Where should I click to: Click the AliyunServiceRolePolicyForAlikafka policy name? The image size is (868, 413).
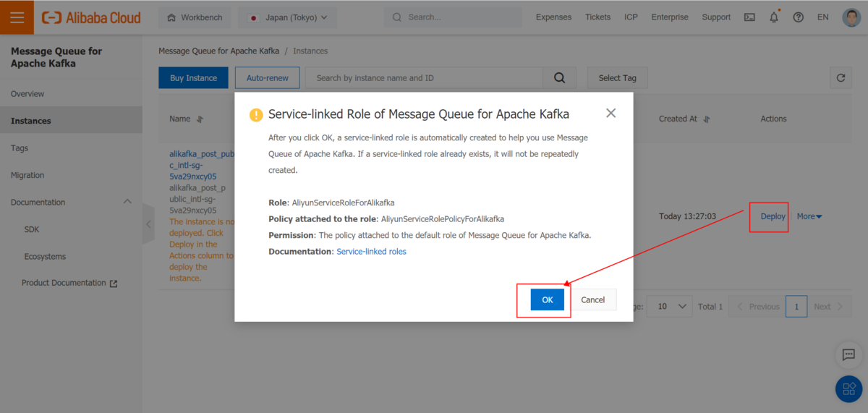tap(443, 218)
